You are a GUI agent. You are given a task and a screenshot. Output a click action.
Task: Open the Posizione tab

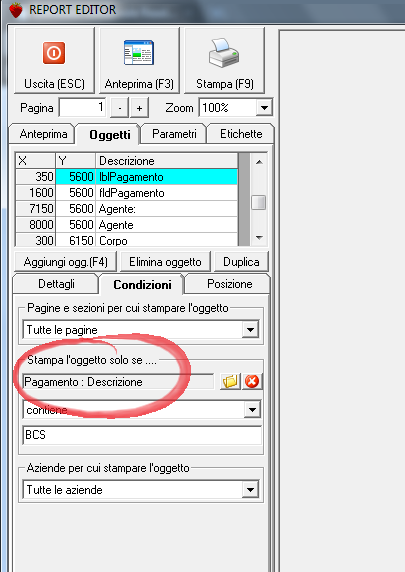(230, 284)
